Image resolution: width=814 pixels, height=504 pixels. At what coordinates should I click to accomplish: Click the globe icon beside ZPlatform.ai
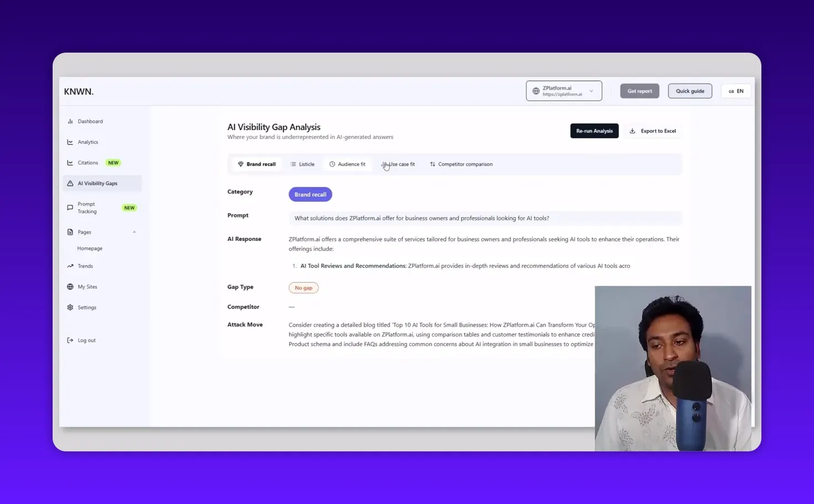click(x=535, y=90)
